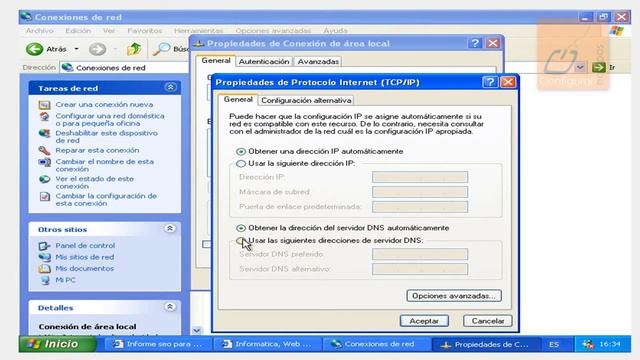Screen dimensions: 640x360
Task: Open the Atrás history dropdown arrow
Action: pos(76,49)
